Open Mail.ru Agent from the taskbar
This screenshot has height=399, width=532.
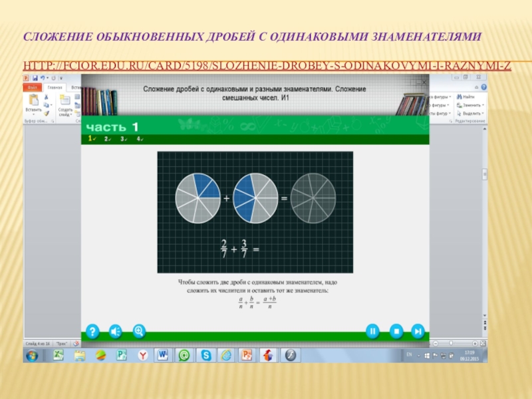[184, 355]
